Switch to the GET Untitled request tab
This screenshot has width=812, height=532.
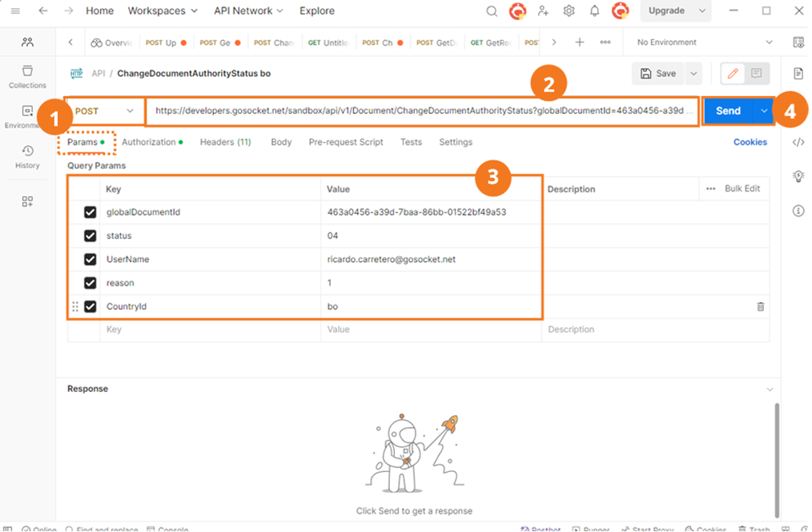point(328,42)
